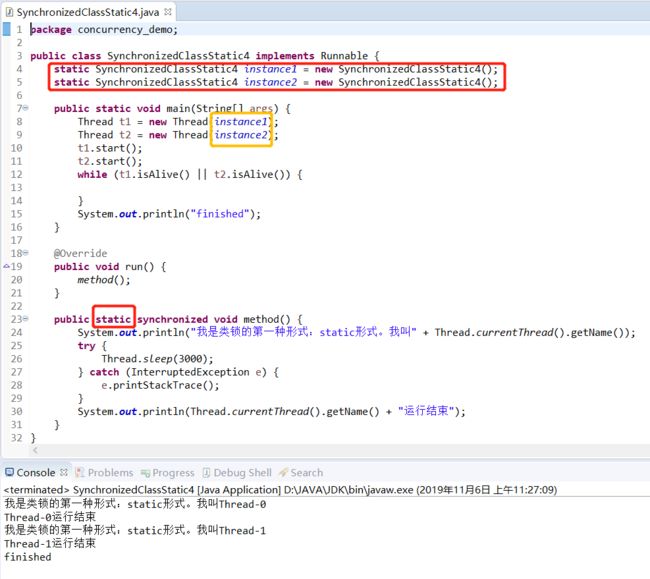This screenshot has height=579, width=650.
Task: Click the '@Override' annotation
Action: click(x=80, y=253)
